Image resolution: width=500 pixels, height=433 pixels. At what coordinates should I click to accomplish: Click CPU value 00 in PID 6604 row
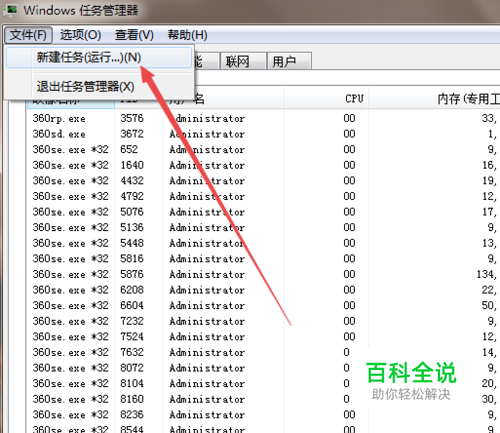(349, 306)
